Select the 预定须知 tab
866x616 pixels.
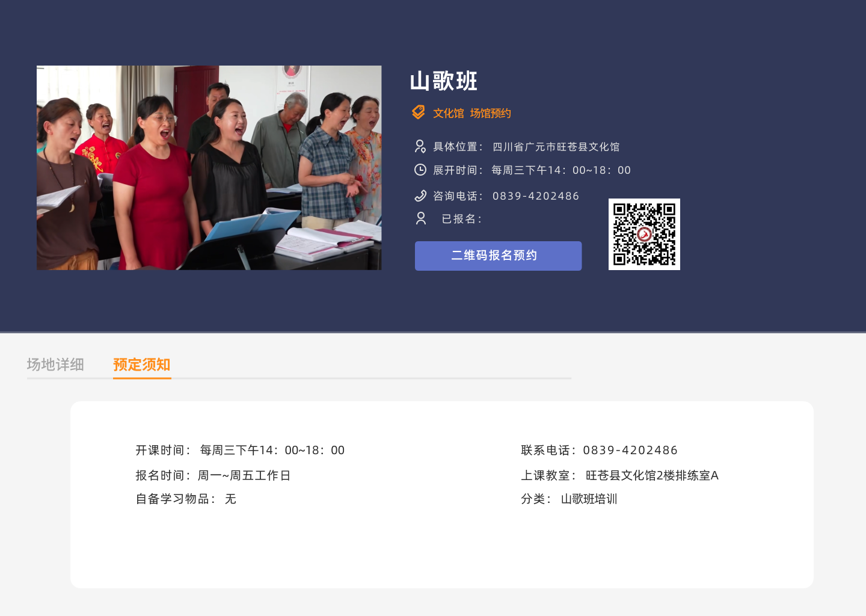(142, 365)
